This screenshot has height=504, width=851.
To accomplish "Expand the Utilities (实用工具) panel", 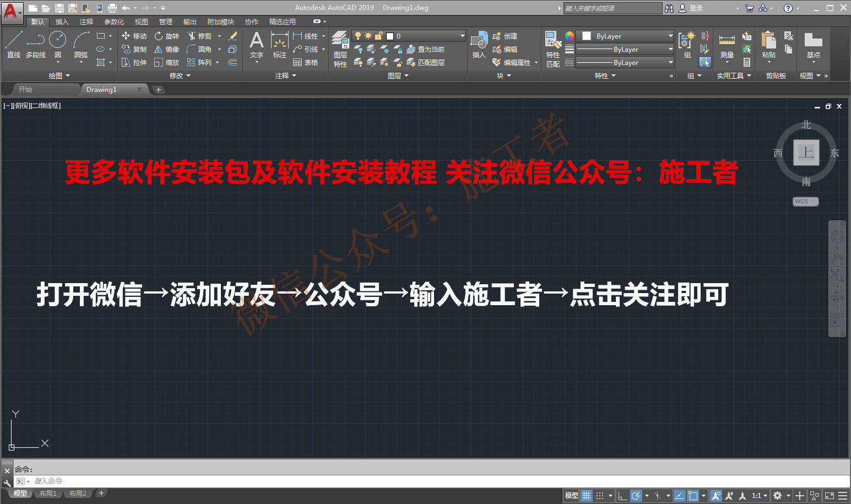I will tap(734, 75).
